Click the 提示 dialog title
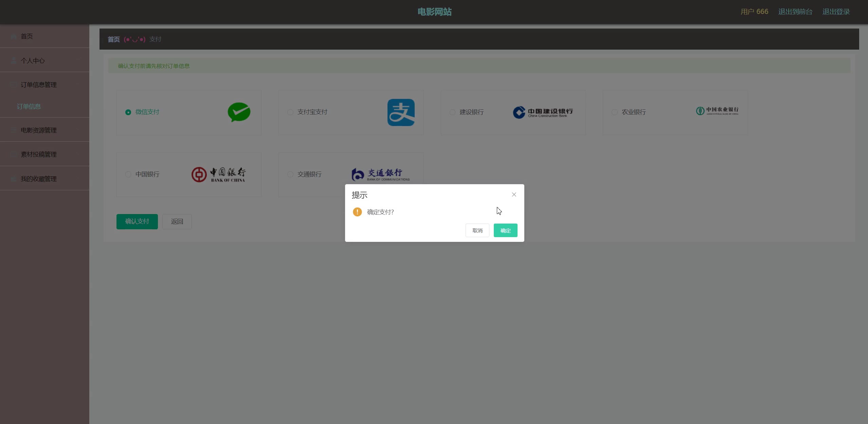Viewport: 868px width, 424px height. pyautogui.click(x=359, y=195)
